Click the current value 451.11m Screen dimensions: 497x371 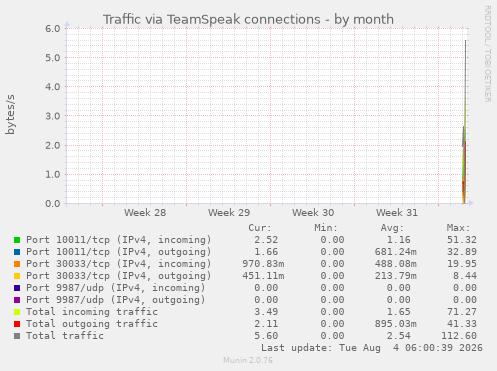click(263, 276)
